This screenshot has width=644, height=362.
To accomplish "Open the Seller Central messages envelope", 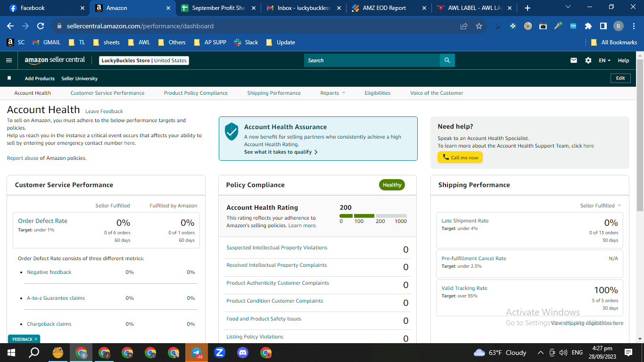I will pyautogui.click(x=574, y=60).
